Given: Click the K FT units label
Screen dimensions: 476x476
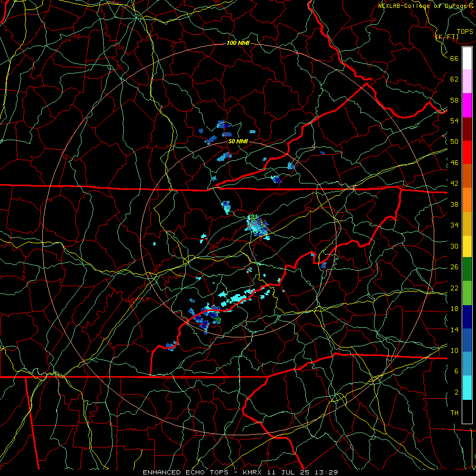Looking at the screenshot, I should point(447,37).
